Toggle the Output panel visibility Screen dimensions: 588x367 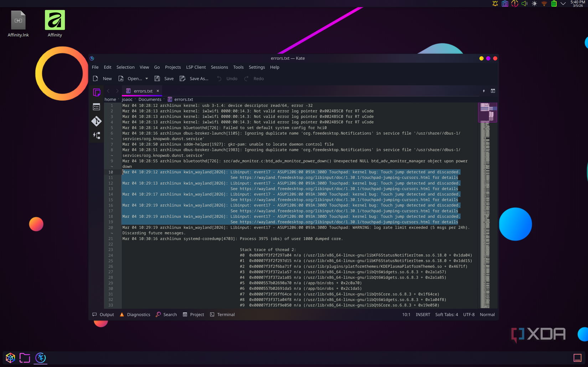pyautogui.click(x=103, y=314)
